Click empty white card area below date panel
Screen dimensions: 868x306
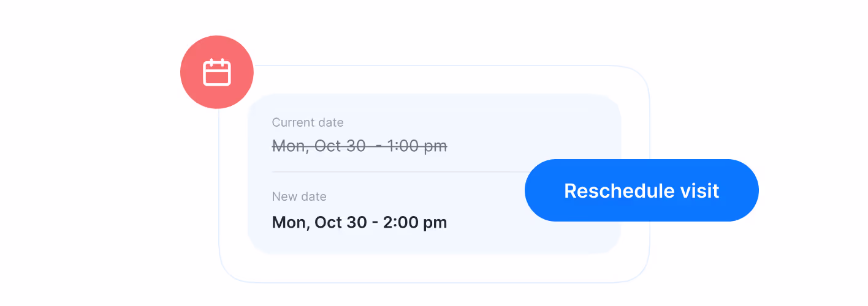[429, 268]
